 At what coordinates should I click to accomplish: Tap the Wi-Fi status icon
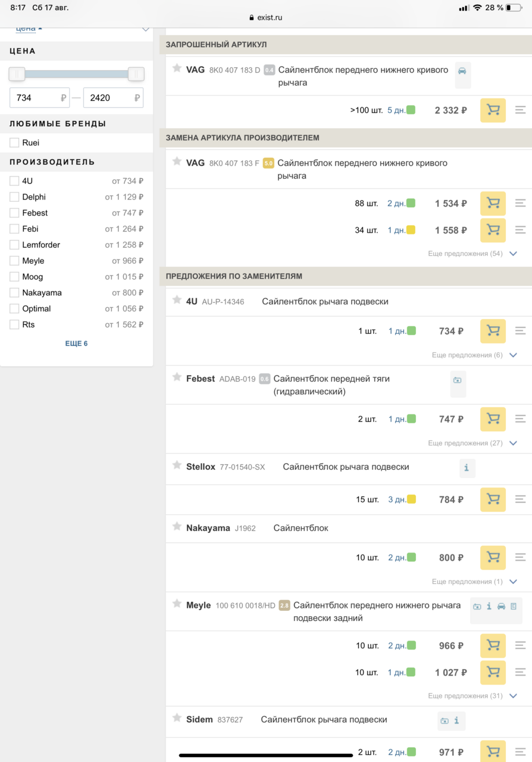[477, 8]
